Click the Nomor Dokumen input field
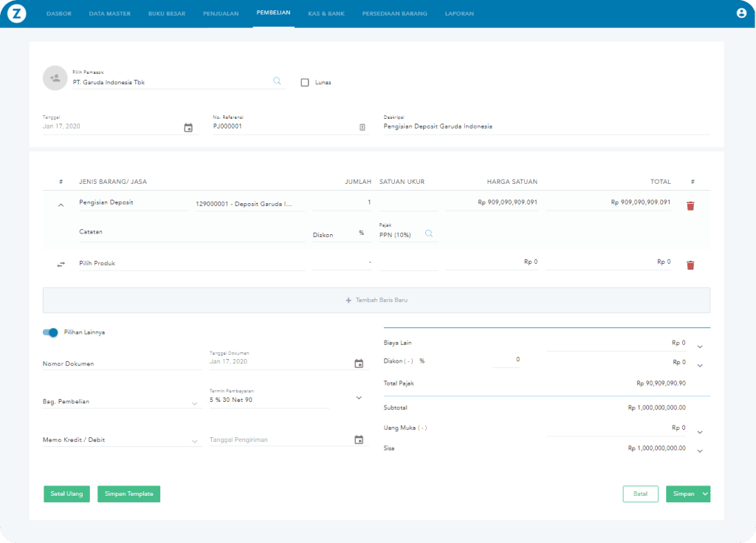Screen dimensions: 756x543 pos(117,363)
